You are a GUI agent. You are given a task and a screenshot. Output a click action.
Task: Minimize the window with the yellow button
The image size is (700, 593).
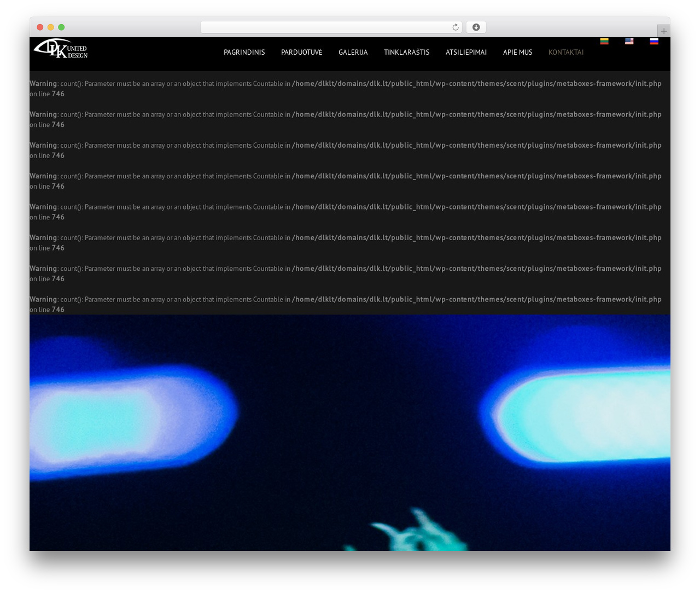click(x=51, y=27)
